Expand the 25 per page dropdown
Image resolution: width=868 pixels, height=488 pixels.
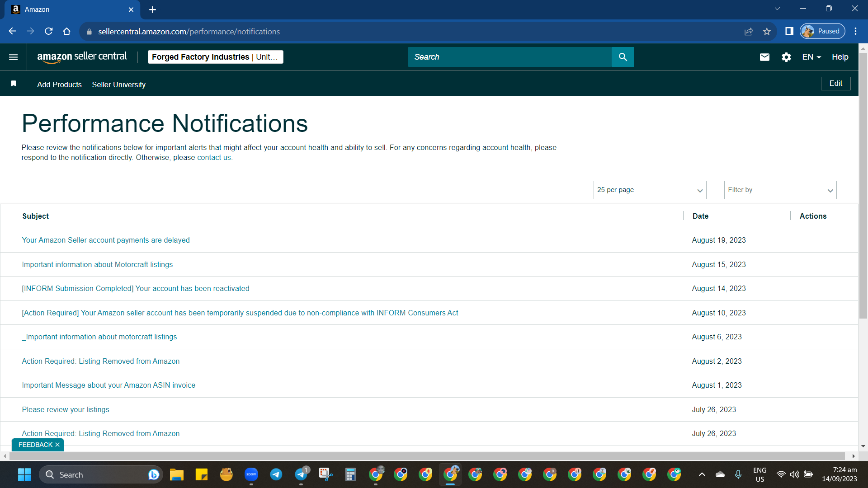coord(650,190)
